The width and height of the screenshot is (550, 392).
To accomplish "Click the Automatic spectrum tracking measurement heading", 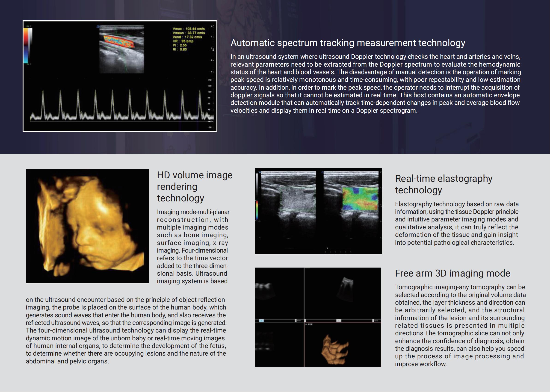I will [348, 43].
